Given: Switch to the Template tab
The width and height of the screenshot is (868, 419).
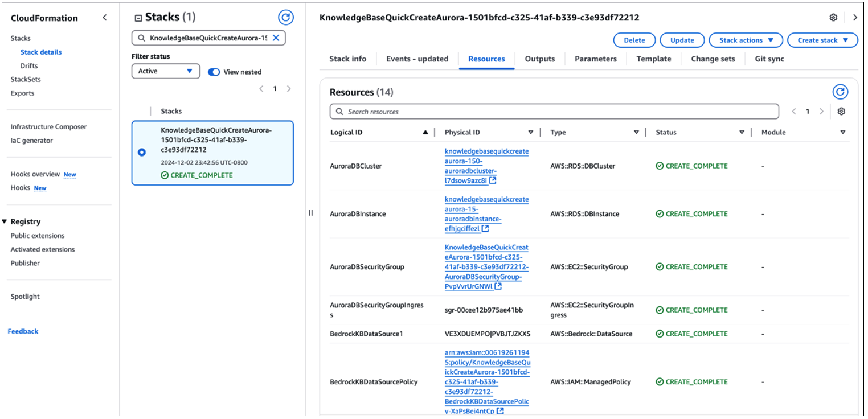Looking at the screenshot, I should pyautogui.click(x=654, y=59).
